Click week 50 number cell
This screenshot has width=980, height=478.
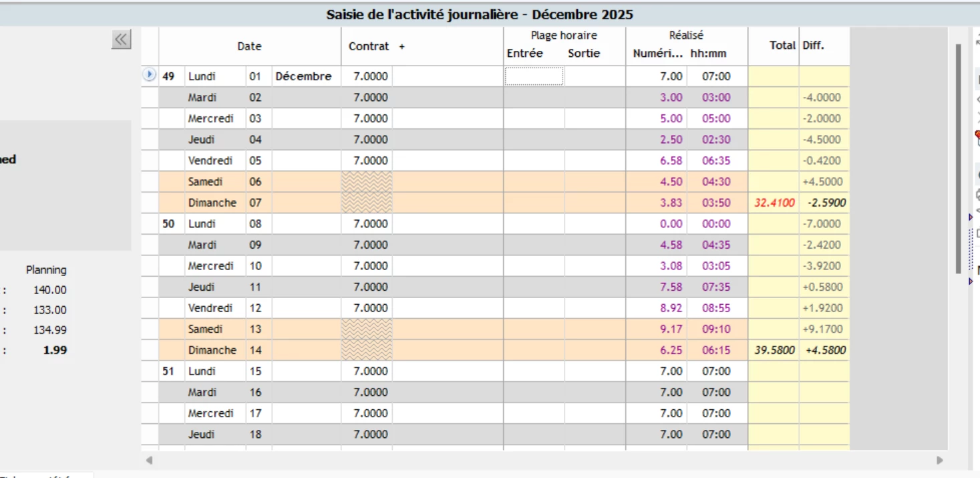pos(168,223)
